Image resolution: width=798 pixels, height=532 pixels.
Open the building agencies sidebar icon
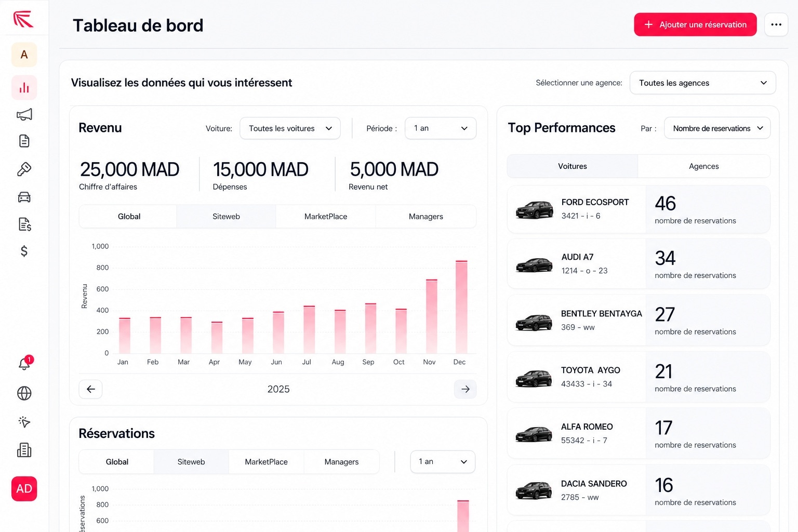coord(24,450)
